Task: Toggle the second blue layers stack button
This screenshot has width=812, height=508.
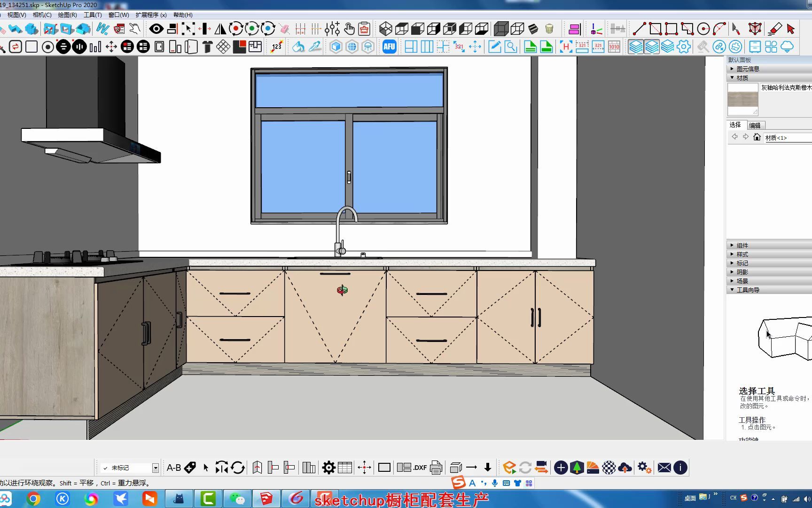Action: tap(652, 47)
